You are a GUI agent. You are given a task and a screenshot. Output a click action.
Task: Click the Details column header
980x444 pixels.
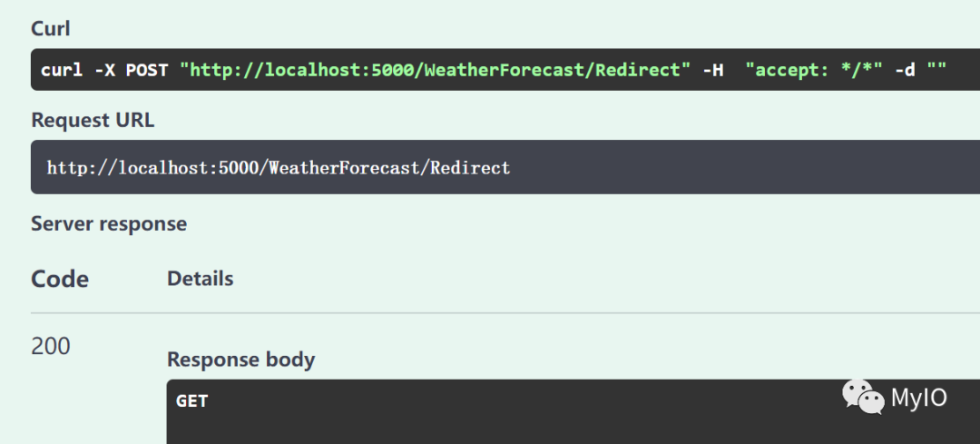[200, 278]
